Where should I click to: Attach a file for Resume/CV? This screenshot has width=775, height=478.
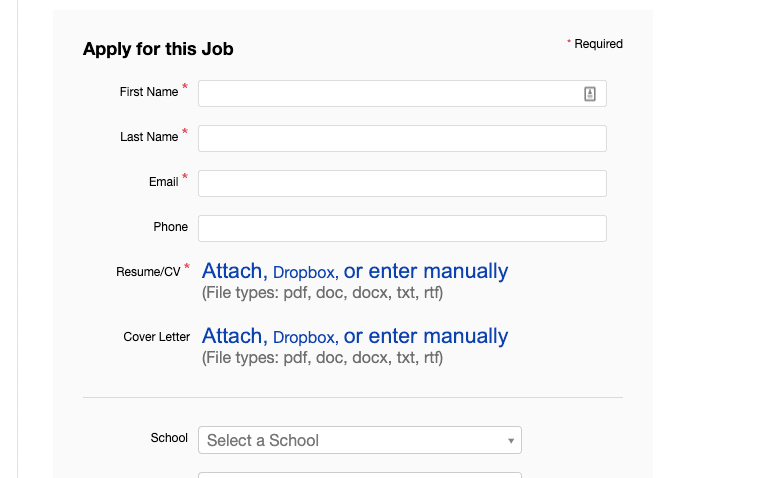pyautogui.click(x=234, y=271)
